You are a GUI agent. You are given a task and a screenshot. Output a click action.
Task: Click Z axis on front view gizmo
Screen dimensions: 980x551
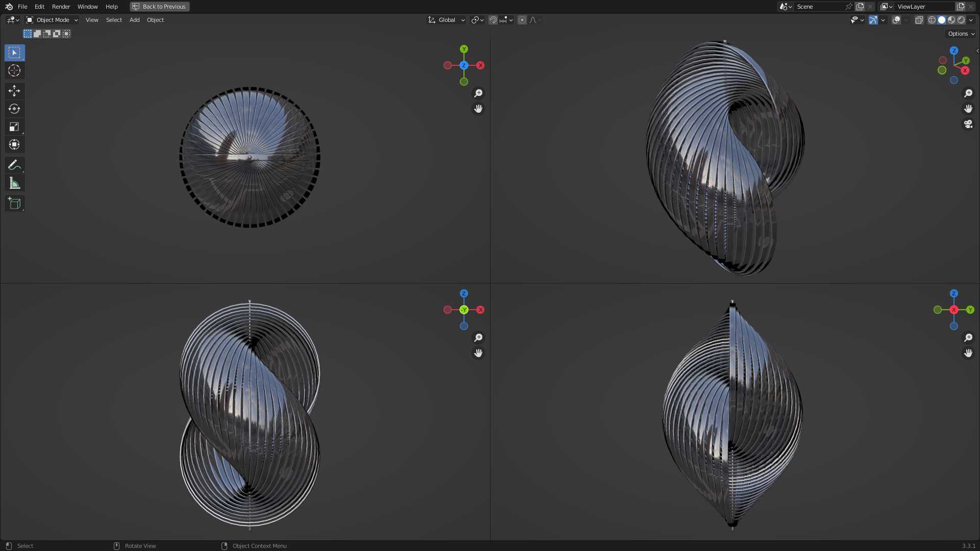point(464,293)
